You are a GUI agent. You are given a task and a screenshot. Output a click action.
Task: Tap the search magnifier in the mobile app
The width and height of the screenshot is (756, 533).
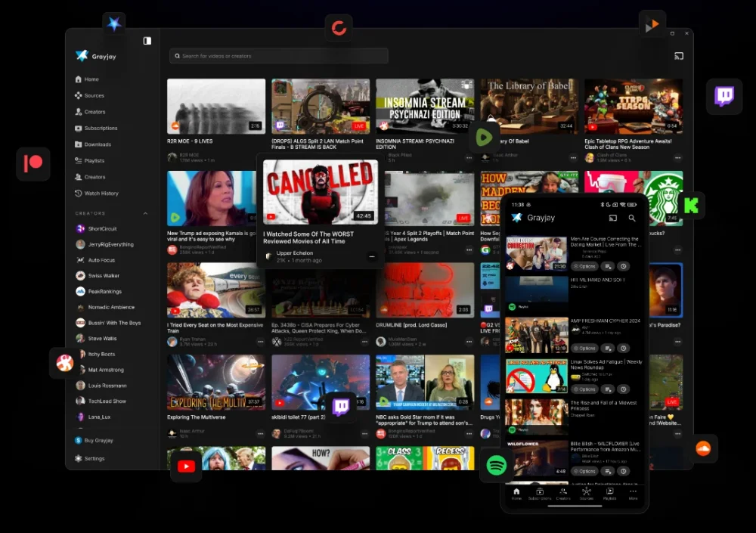point(632,218)
